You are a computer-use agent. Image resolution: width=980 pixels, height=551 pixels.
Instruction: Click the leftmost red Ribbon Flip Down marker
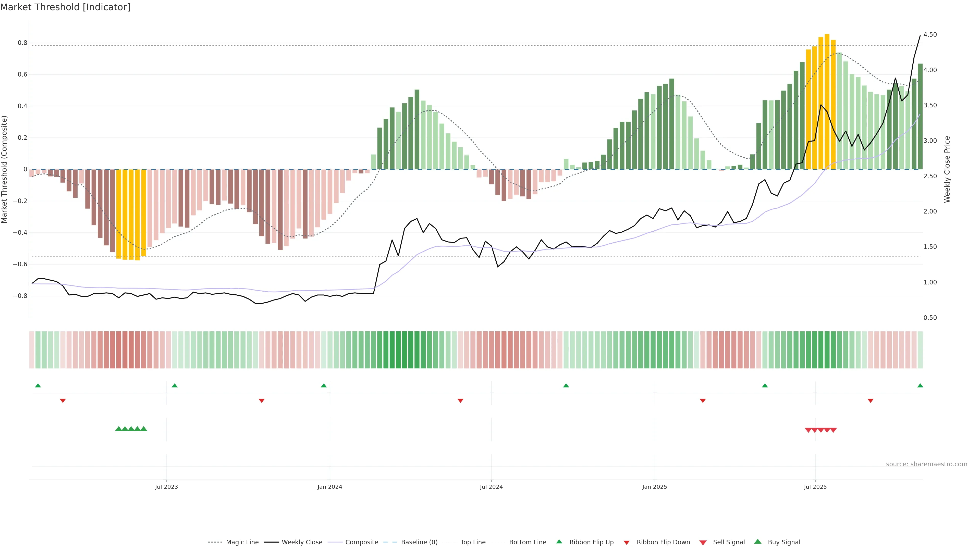pyautogui.click(x=63, y=400)
